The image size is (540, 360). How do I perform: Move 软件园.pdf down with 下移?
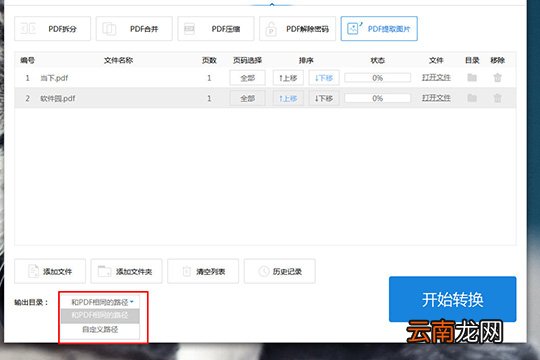324,99
